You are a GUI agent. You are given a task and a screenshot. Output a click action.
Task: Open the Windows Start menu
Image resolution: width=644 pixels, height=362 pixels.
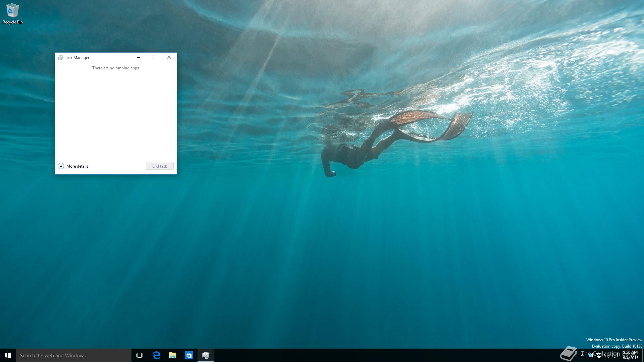point(8,355)
